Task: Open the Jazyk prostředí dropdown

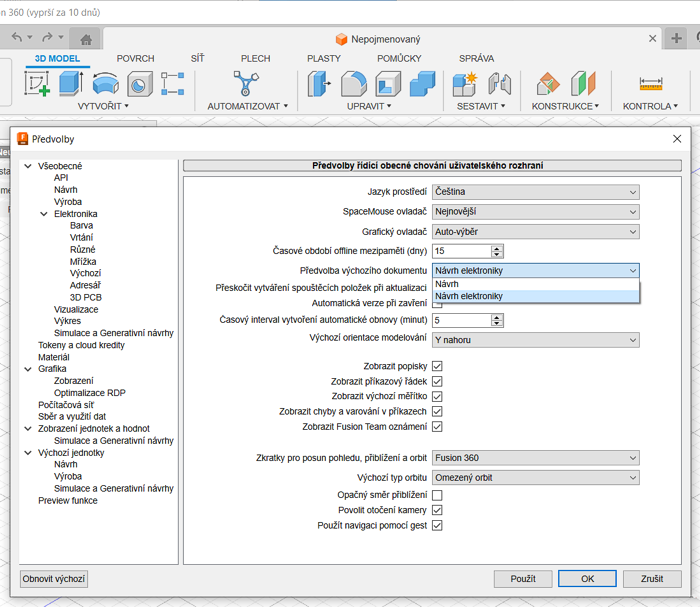Action: (x=535, y=192)
